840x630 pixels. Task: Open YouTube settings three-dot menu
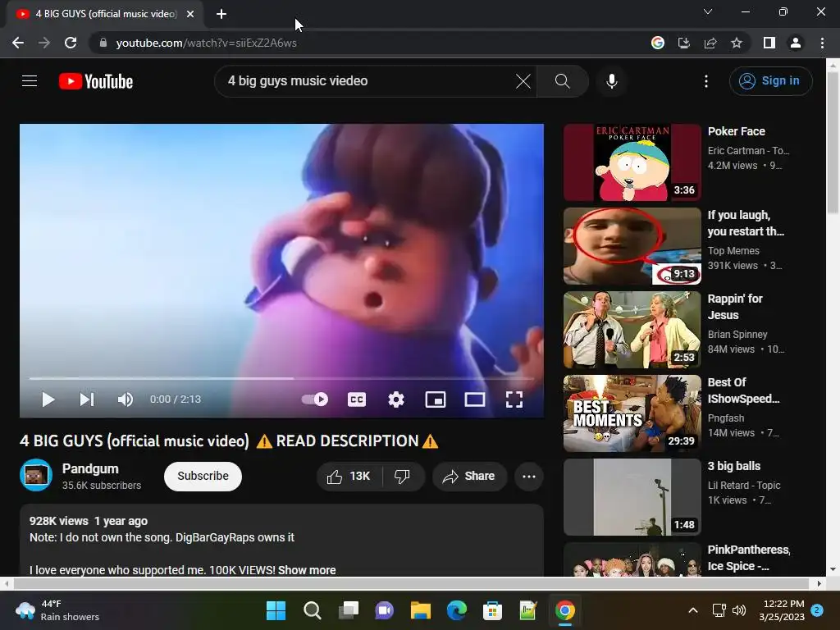706,81
